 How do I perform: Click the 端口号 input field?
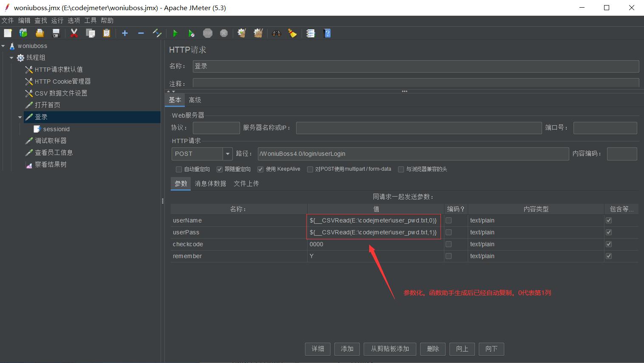pyautogui.click(x=605, y=128)
